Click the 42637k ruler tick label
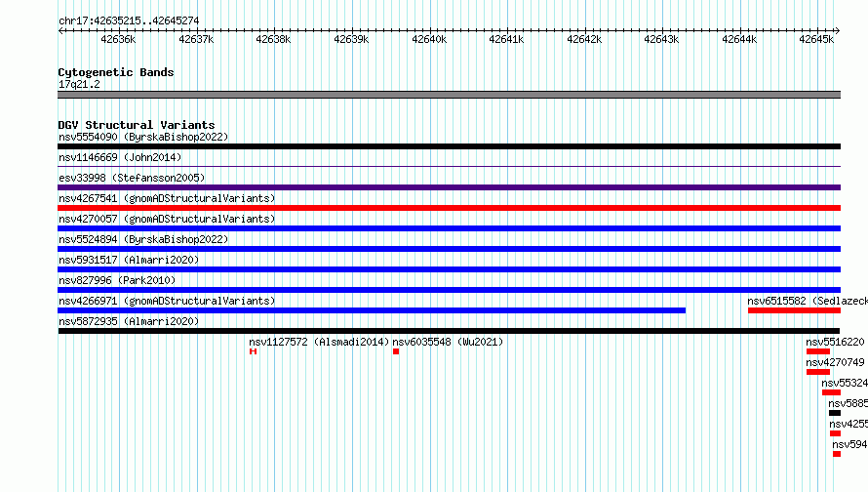 [x=196, y=39]
